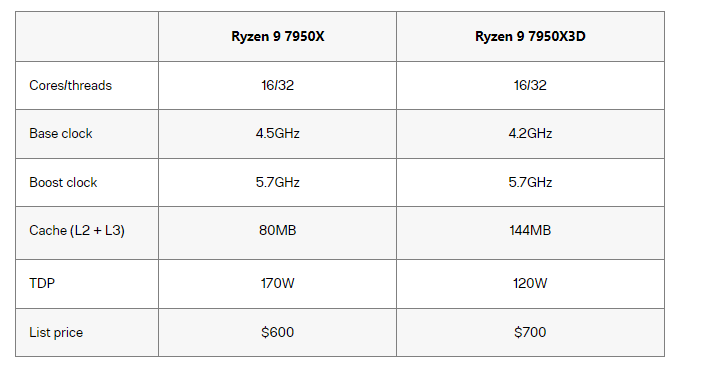Select the $600 list price cell
The height and width of the screenshot is (384, 717).
pos(278,332)
